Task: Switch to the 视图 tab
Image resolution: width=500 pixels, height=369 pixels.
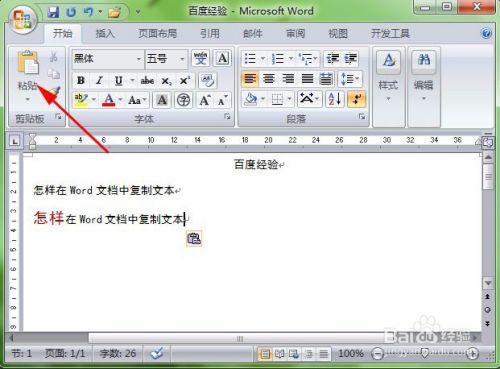Action: tap(338, 33)
